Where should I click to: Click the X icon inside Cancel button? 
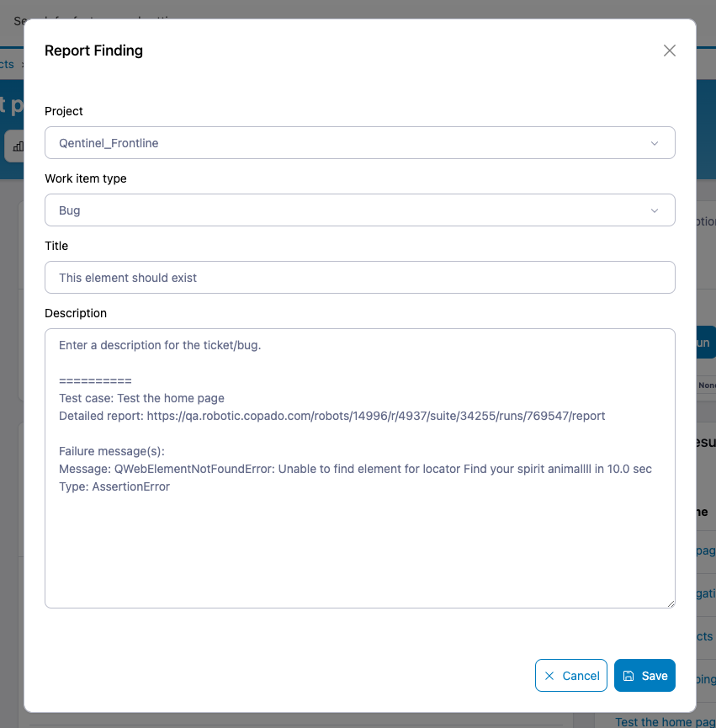click(x=549, y=676)
